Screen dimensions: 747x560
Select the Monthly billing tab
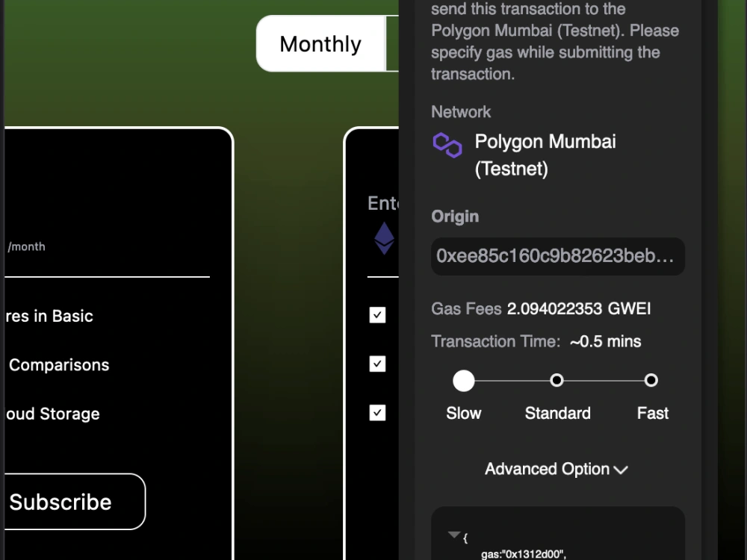point(320,44)
